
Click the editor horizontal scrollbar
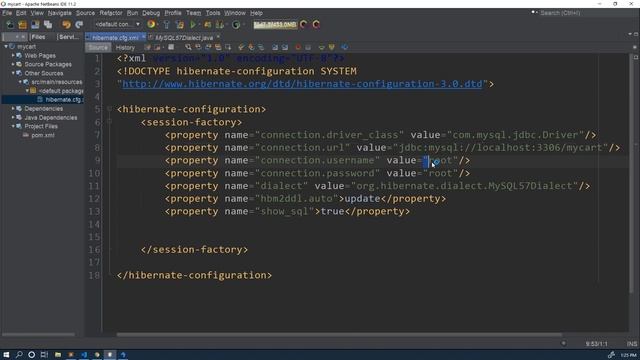coord(339,335)
